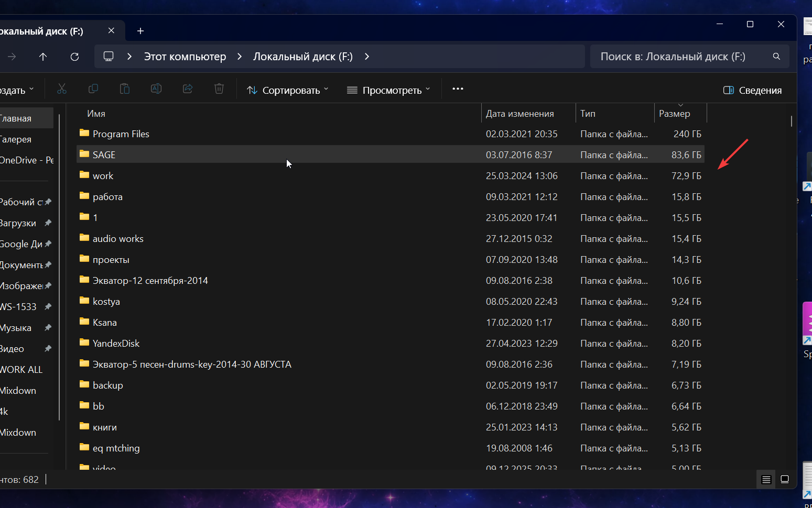The width and height of the screenshot is (812, 508).
Task: Switch to large thumbnails view layout
Action: pyautogui.click(x=785, y=479)
